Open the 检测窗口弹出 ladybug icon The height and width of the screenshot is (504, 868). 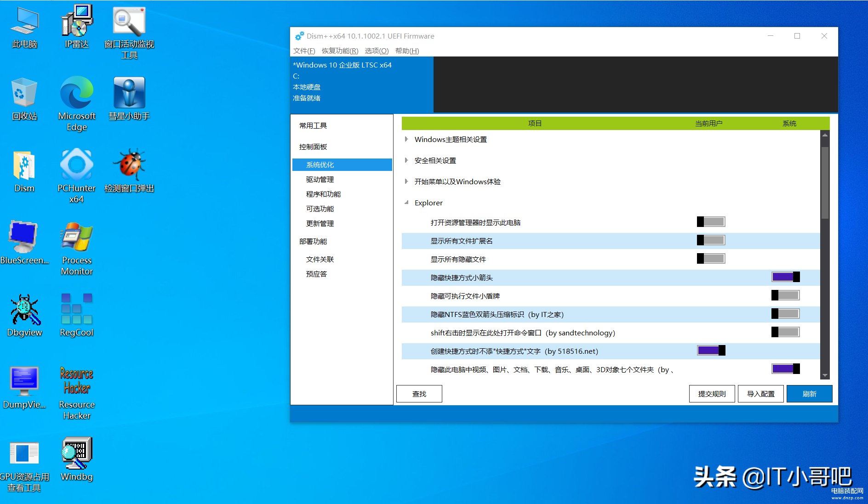click(129, 171)
